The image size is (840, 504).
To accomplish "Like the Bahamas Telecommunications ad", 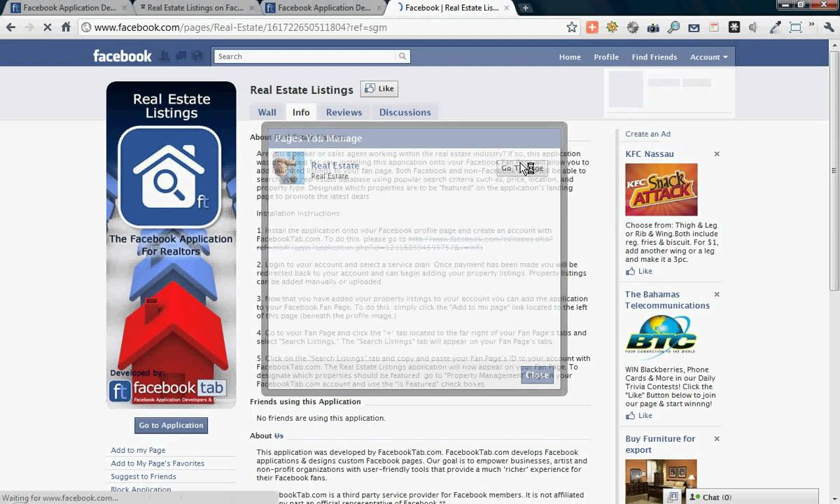I will (639, 415).
